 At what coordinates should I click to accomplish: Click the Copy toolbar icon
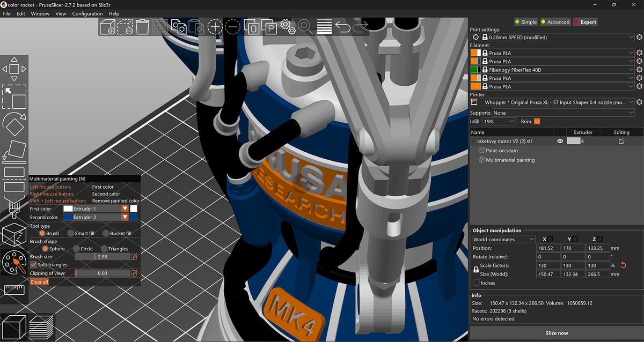pyautogui.click(x=179, y=26)
